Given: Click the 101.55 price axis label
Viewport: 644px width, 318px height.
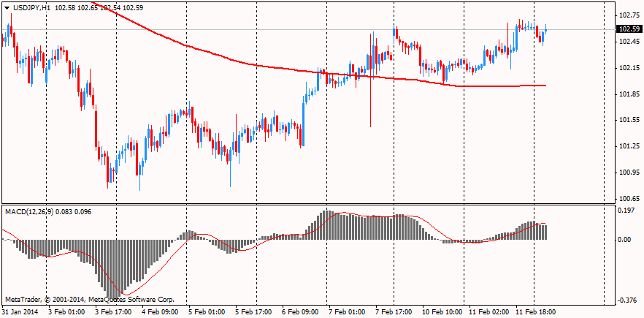Looking at the screenshot, I should [x=630, y=120].
